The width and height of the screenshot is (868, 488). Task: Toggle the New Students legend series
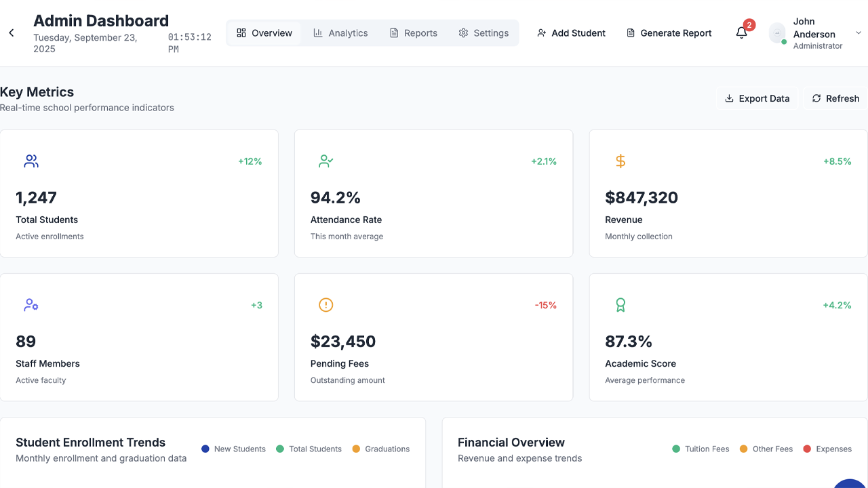[234, 449]
